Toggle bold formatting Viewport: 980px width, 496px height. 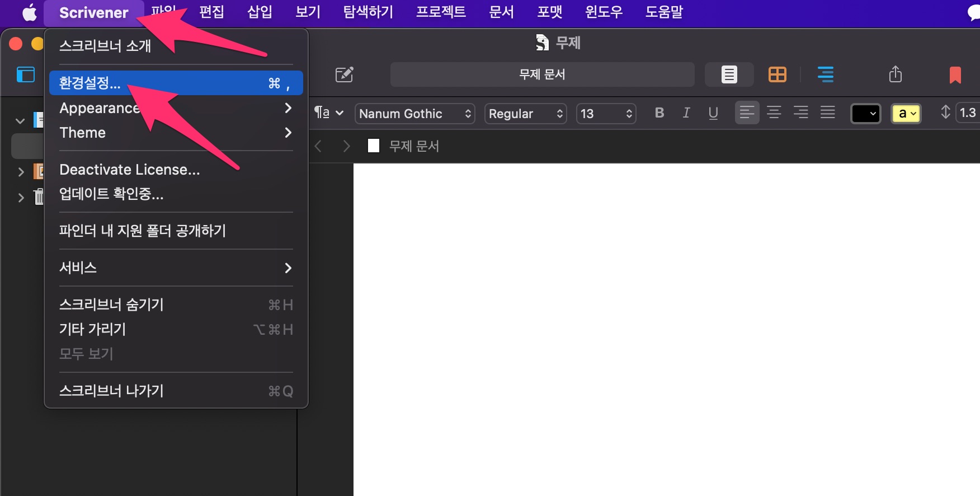click(659, 113)
